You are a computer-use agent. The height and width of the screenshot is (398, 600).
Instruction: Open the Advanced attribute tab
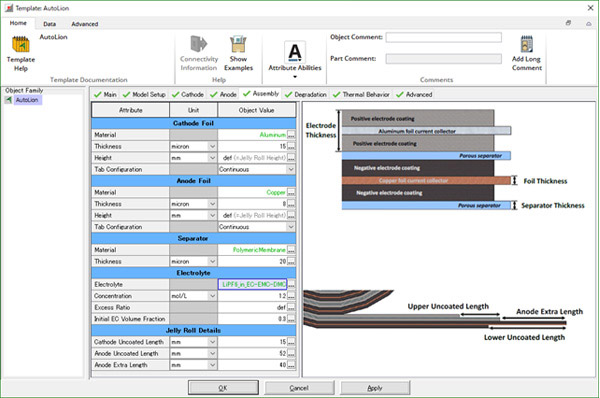point(414,94)
